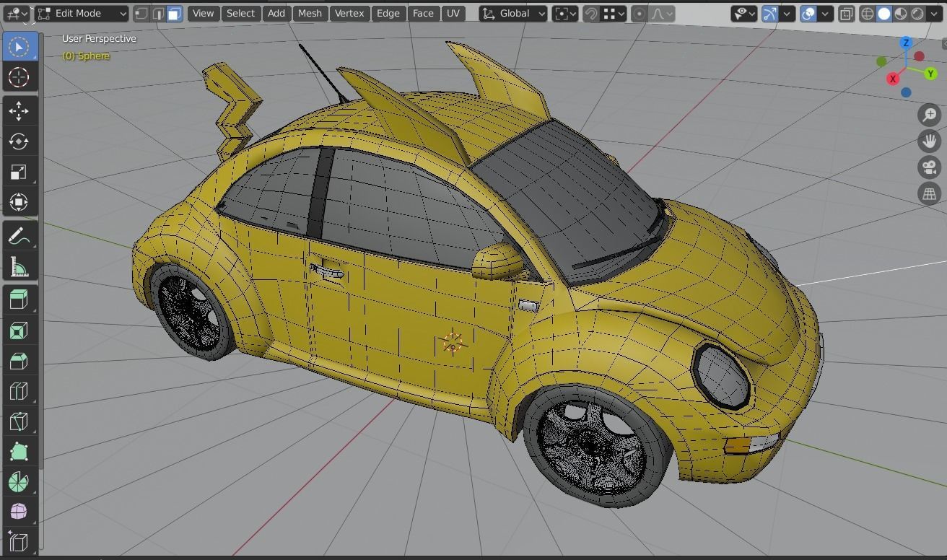
Task: Click the Y axis on navigation gizmo
Action: pyautogui.click(x=930, y=73)
